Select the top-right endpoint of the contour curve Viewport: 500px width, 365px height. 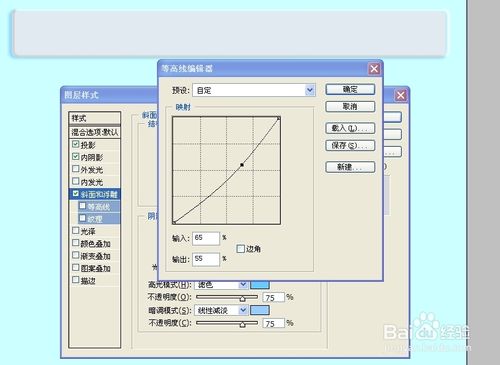(x=279, y=118)
